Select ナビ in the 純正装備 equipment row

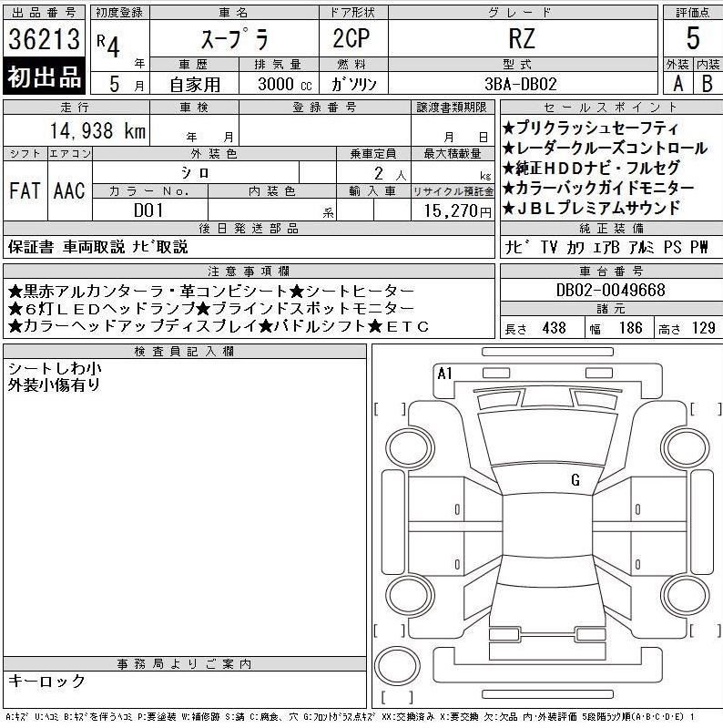point(518,247)
